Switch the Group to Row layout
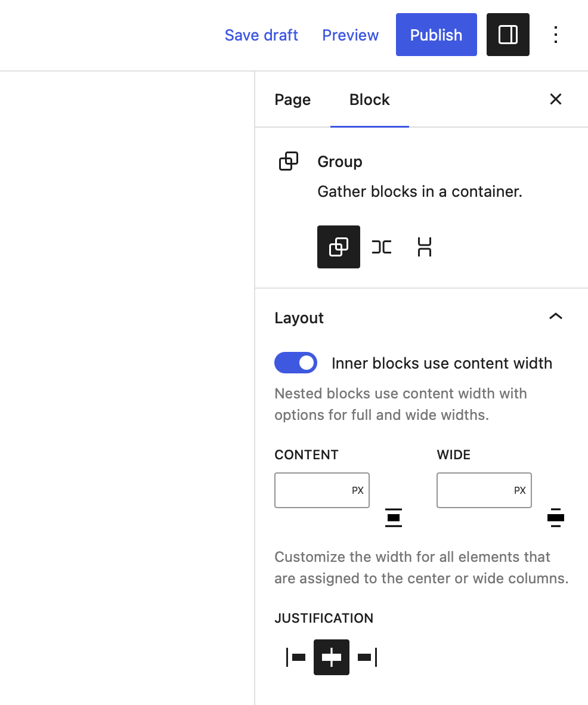 click(x=381, y=246)
